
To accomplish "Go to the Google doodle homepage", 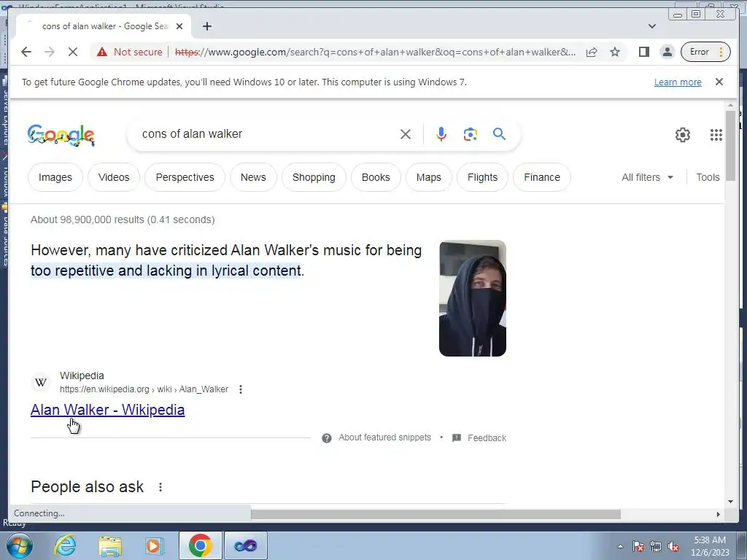I will [61, 135].
